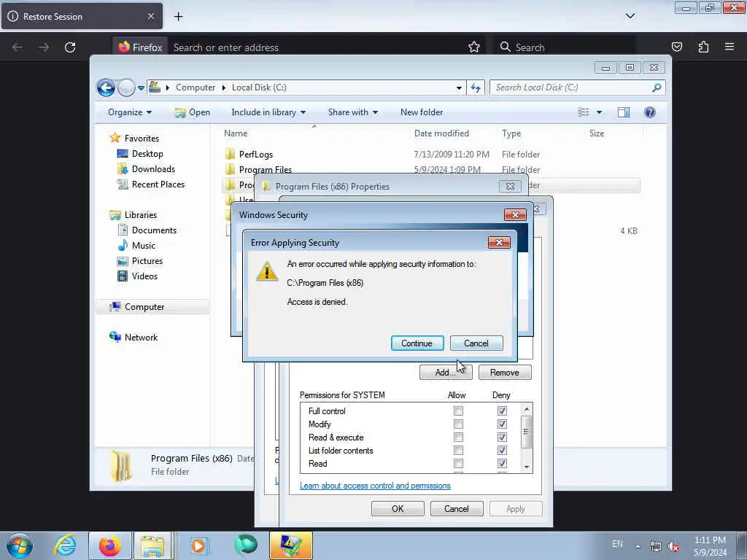Toggle Allow checkbox for Modify
Image resolution: width=747 pixels, height=560 pixels.
[458, 424]
